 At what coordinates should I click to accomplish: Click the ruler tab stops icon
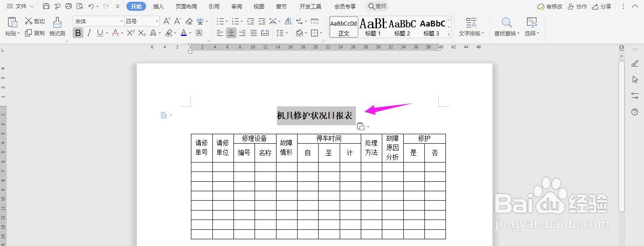[x=315, y=21]
